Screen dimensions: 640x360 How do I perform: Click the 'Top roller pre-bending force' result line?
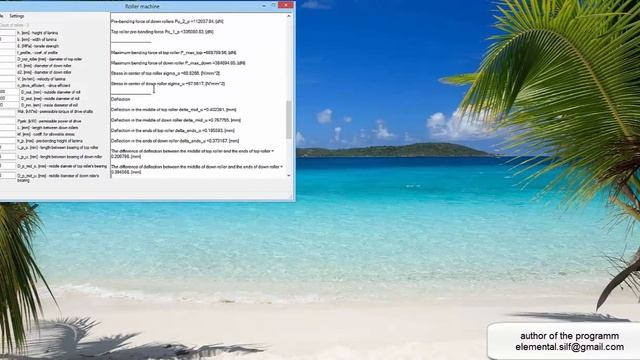pos(162,32)
